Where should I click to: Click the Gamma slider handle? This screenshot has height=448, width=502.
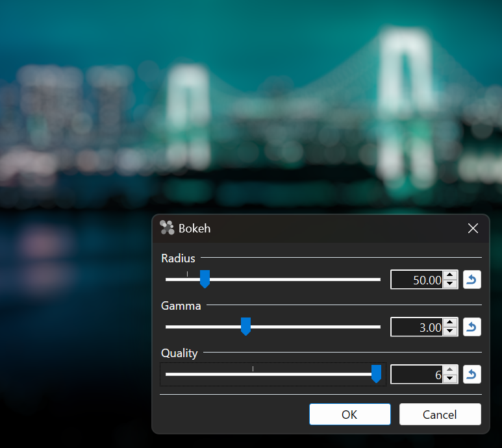pyautogui.click(x=245, y=327)
